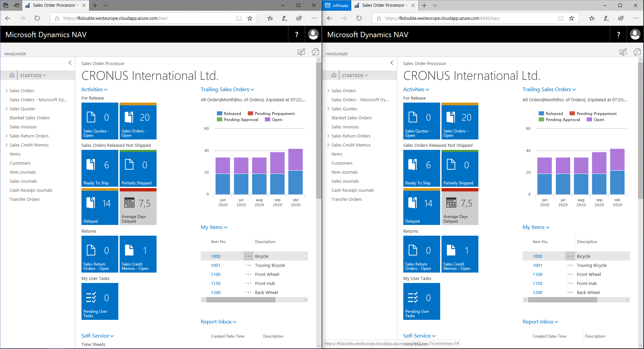644x349 pixels.
Task: Open the Pending User Tasks tile
Action: coord(100,301)
